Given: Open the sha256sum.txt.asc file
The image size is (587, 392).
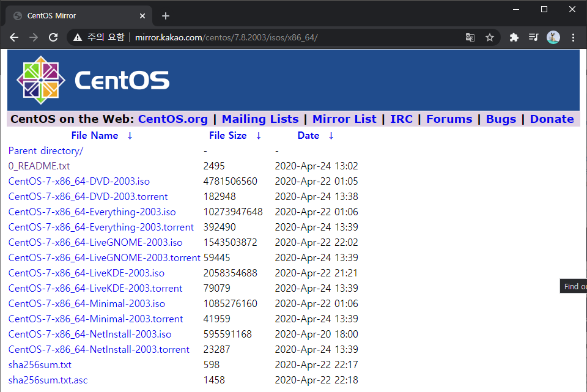Looking at the screenshot, I should (48, 380).
